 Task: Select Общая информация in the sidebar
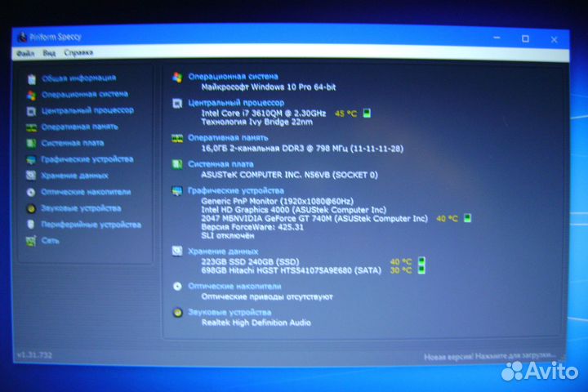(78, 78)
